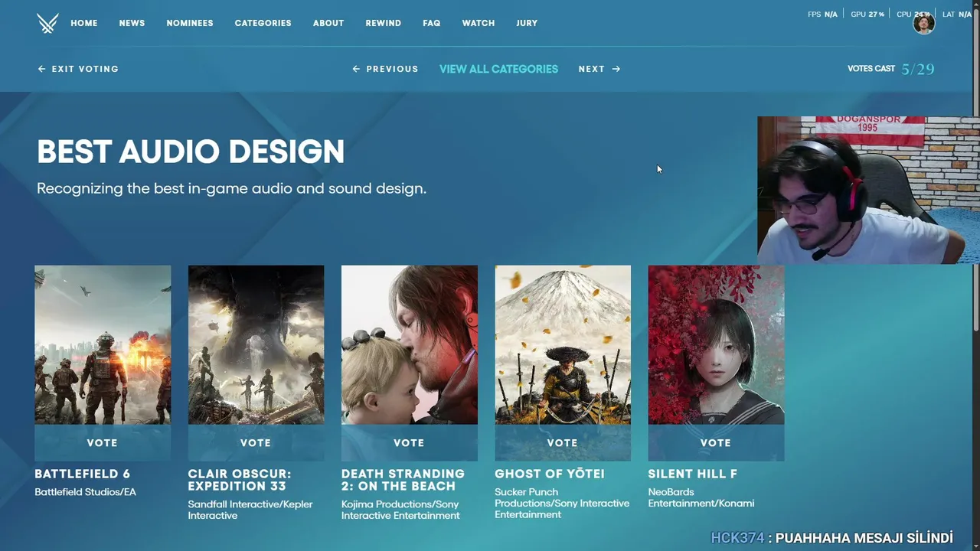This screenshot has width=980, height=551.
Task: Click the streamer webcam overlay
Action: [868, 191]
